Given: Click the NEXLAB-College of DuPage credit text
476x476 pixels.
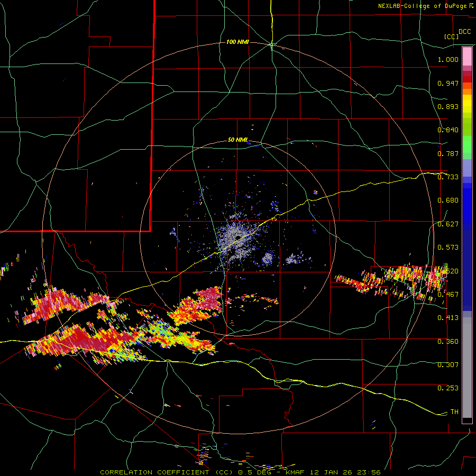Looking at the screenshot, I should coord(423,6).
